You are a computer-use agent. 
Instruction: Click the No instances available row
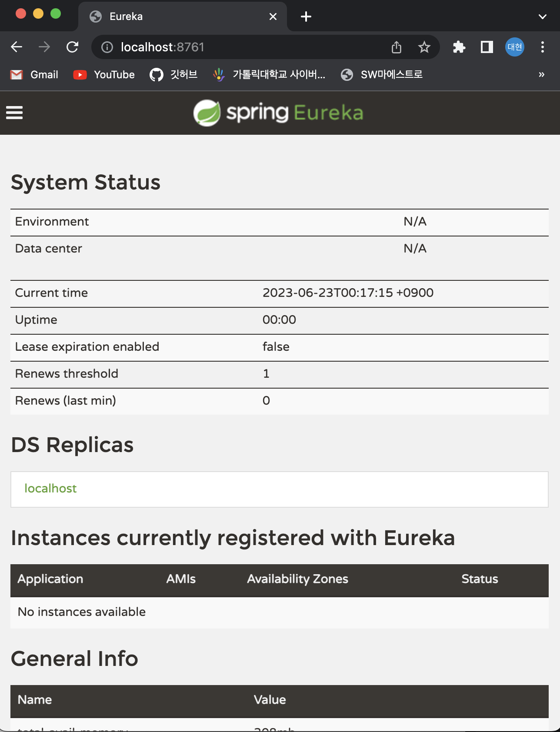[280, 612]
